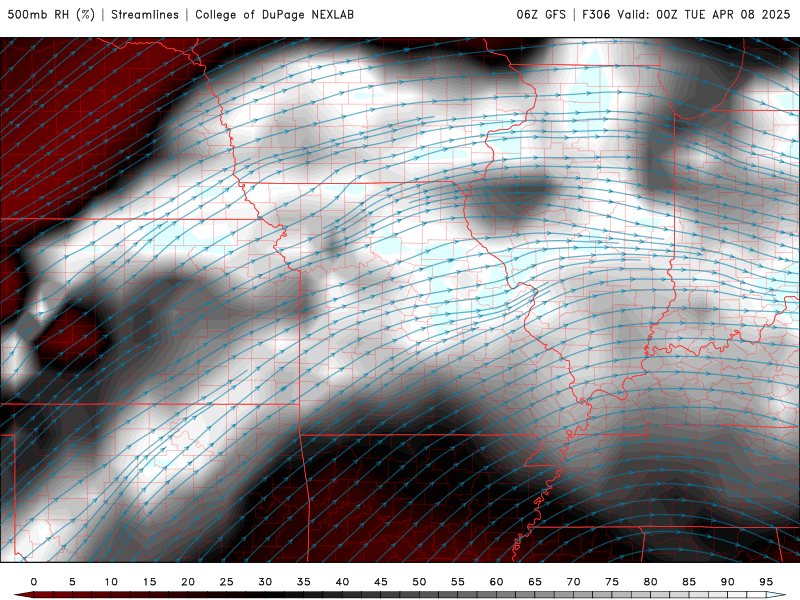Pick the '20' legend value

point(188,582)
